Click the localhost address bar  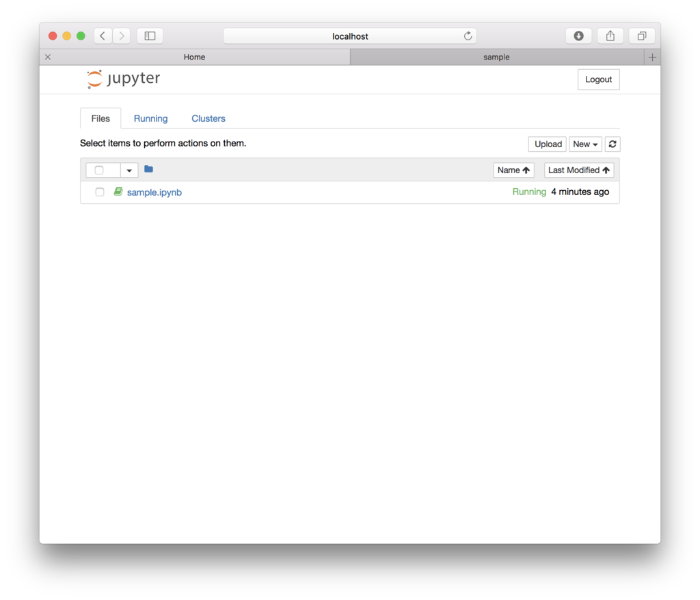pos(350,36)
